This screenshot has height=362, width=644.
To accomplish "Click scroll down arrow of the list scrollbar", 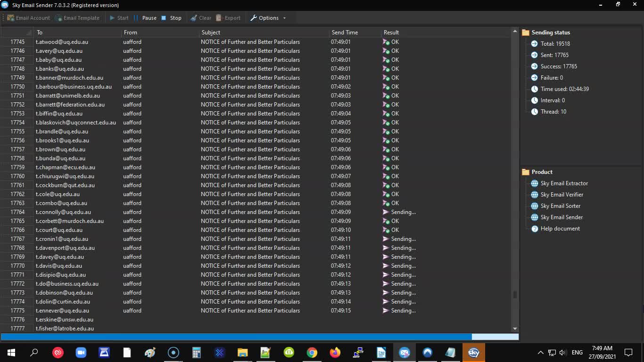I will (x=515, y=329).
